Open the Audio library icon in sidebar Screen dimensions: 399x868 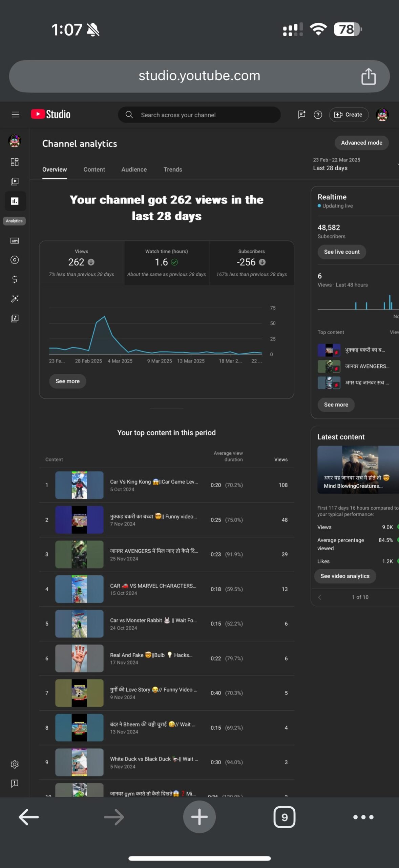(15, 318)
